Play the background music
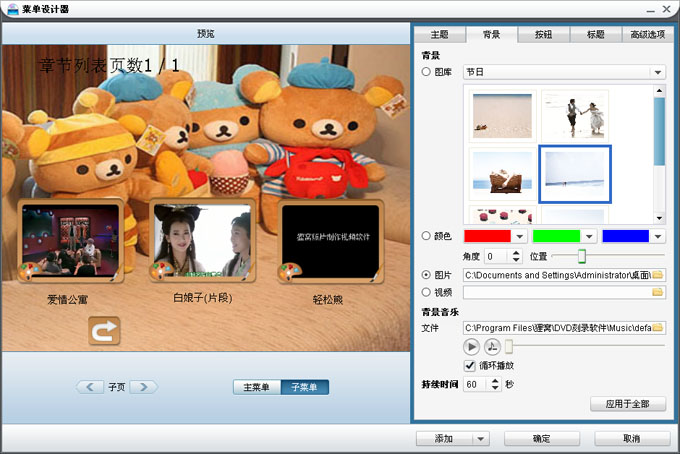This screenshot has height=454, width=680. [x=471, y=347]
